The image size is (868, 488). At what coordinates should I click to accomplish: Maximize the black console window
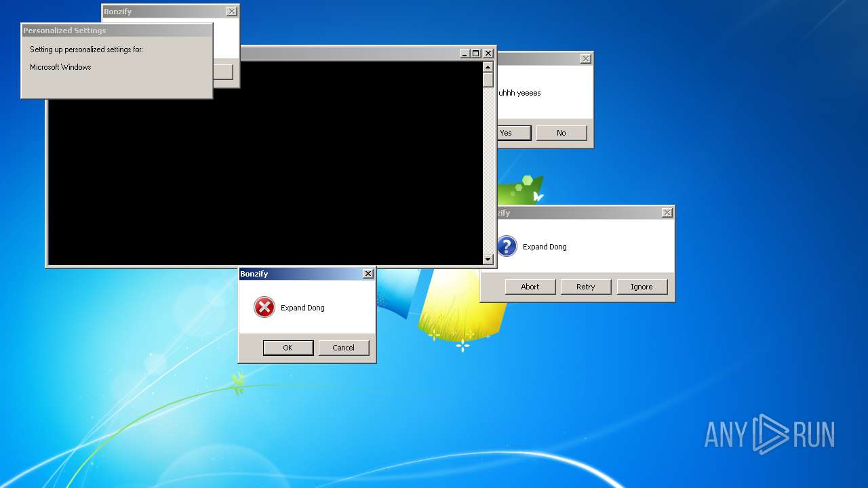[476, 53]
